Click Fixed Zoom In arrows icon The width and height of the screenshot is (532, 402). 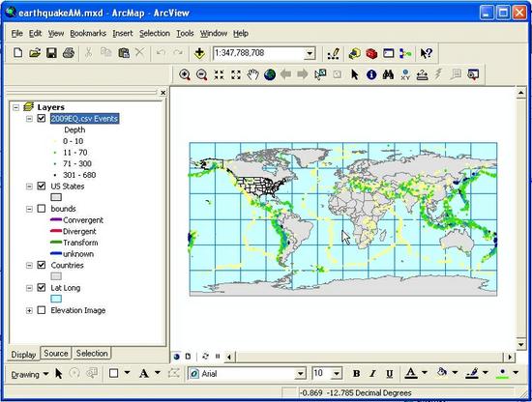coord(219,74)
